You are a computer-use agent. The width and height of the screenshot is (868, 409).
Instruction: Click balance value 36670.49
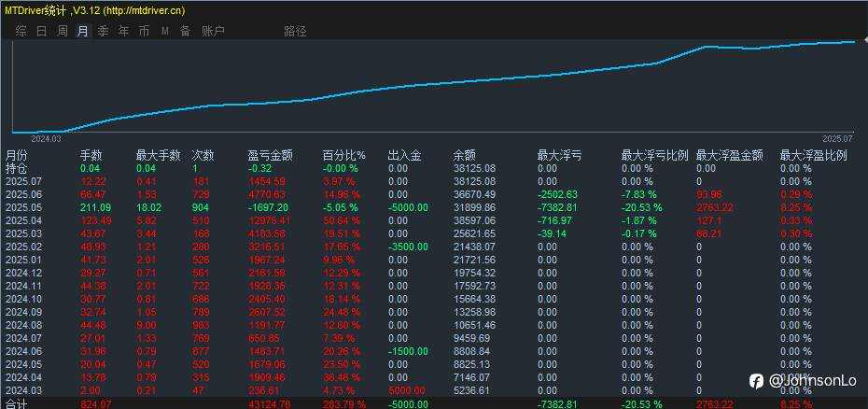point(474,194)
